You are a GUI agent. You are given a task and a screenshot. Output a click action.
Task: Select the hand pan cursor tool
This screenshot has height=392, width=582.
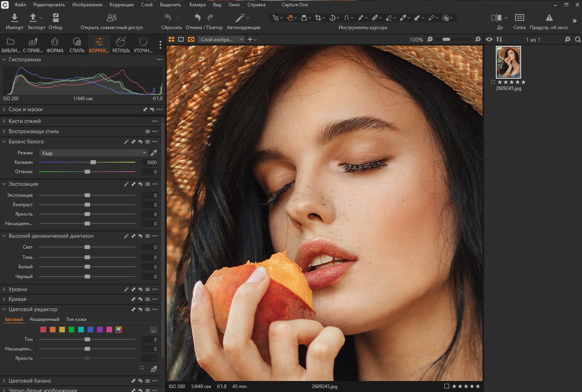pyautogui.click(x=290, y=18)
